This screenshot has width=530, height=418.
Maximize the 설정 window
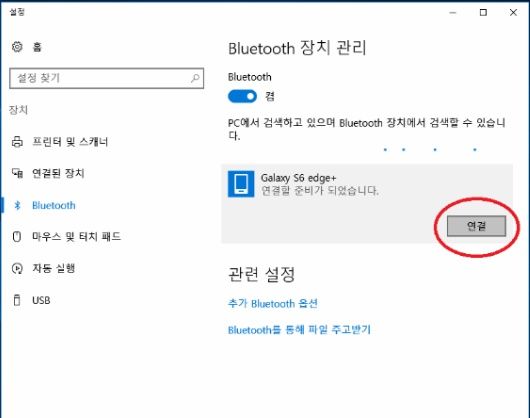tap(483, 13)
